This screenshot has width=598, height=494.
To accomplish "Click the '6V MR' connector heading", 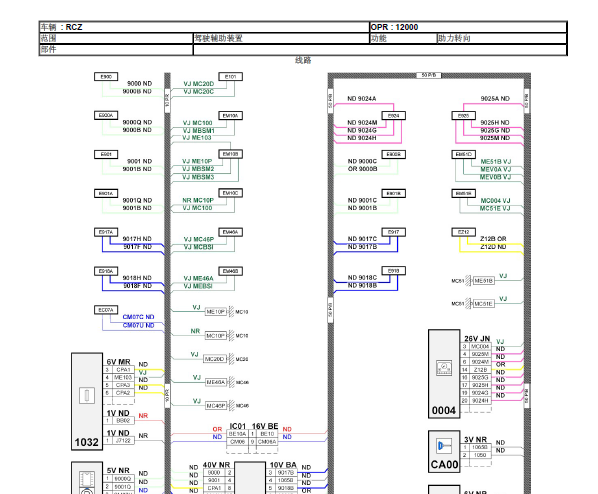I will pos(118,362).
